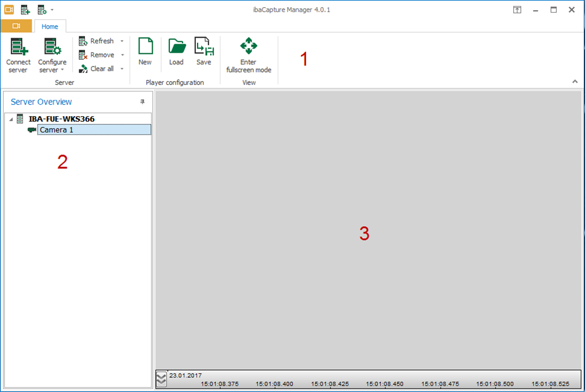Click the Connect server icon
The image size is (585, 392).
[19, 54]
